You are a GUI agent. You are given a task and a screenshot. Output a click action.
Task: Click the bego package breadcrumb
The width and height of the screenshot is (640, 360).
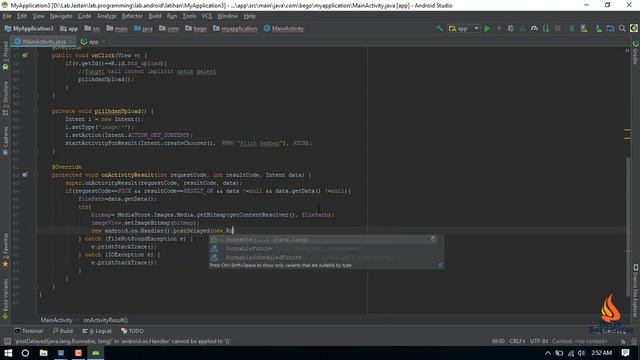point(196,29)
